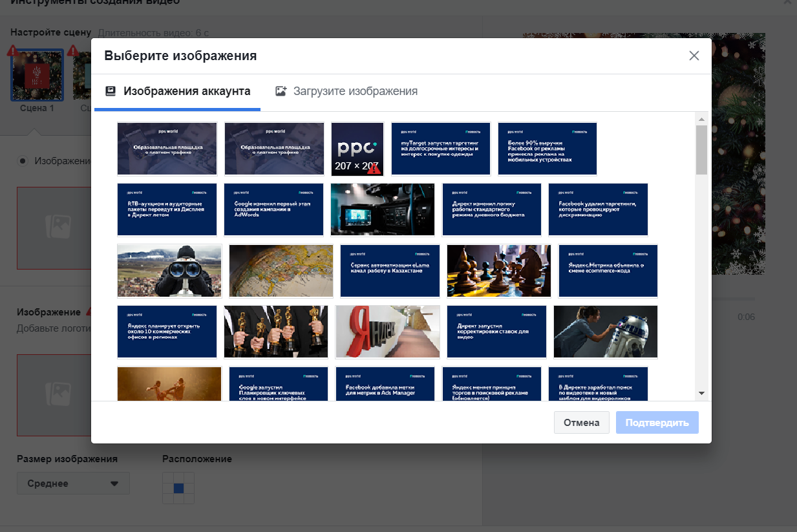Select the R2-D2 robot photo

(606, 332)
